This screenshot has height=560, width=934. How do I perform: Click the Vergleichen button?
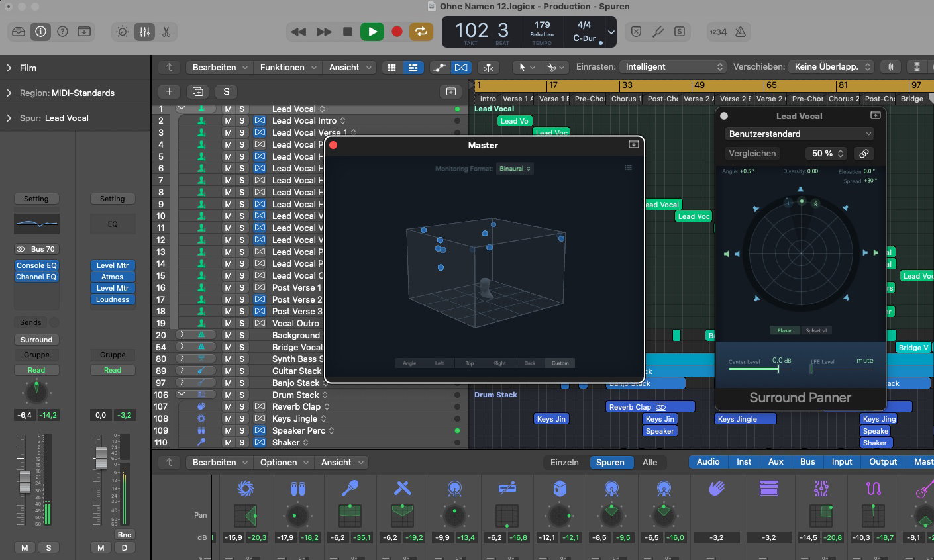point(752,153)
